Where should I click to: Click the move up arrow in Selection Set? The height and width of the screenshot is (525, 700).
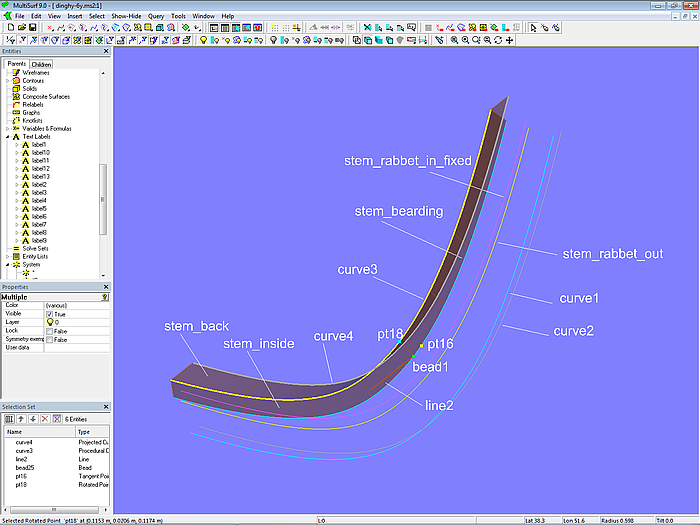(x=21, y=418)
